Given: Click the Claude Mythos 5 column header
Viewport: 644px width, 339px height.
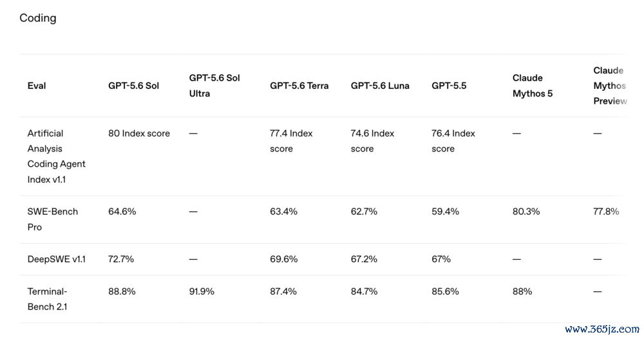Looking at the screenshot, I should (x=533, y=86).
